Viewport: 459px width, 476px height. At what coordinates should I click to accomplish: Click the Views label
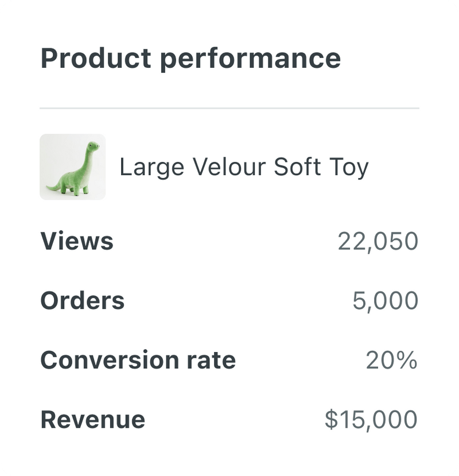click(x=76, y=242)
